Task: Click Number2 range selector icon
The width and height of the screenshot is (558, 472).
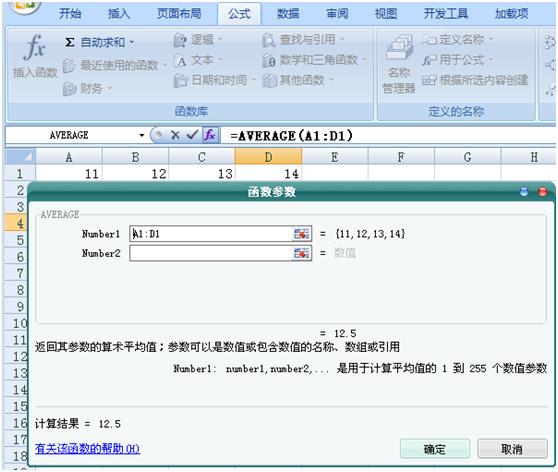Action: [x=301, y=253]
